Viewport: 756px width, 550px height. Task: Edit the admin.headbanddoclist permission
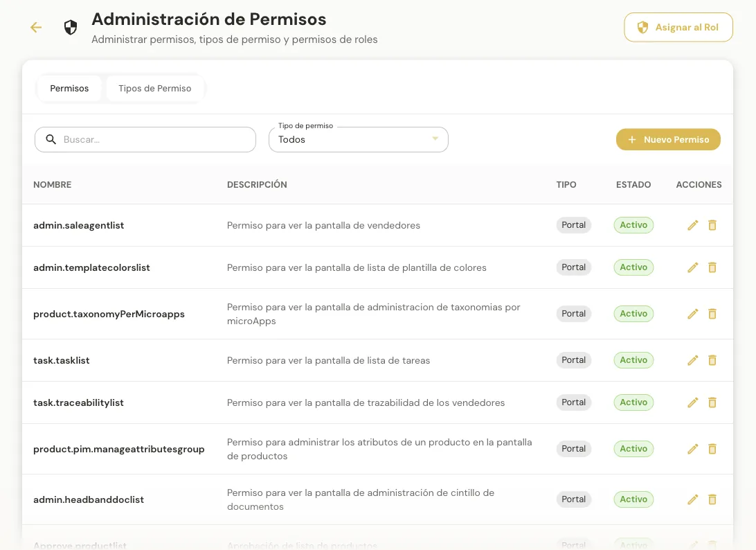[x=693, y=499]
